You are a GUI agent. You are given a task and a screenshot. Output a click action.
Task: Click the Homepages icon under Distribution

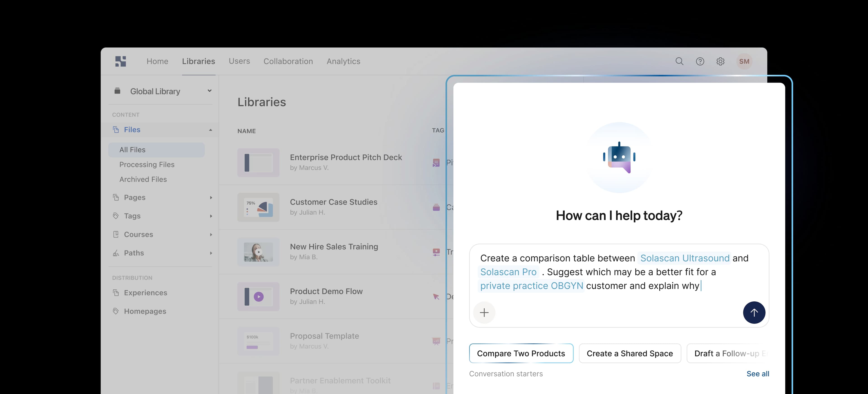116,311
